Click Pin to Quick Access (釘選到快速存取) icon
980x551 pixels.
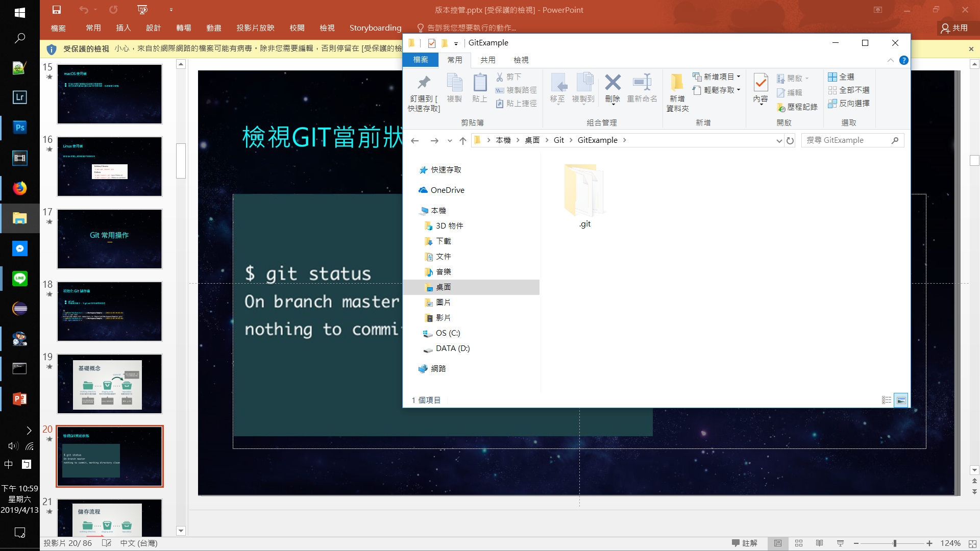pos(424,83)
